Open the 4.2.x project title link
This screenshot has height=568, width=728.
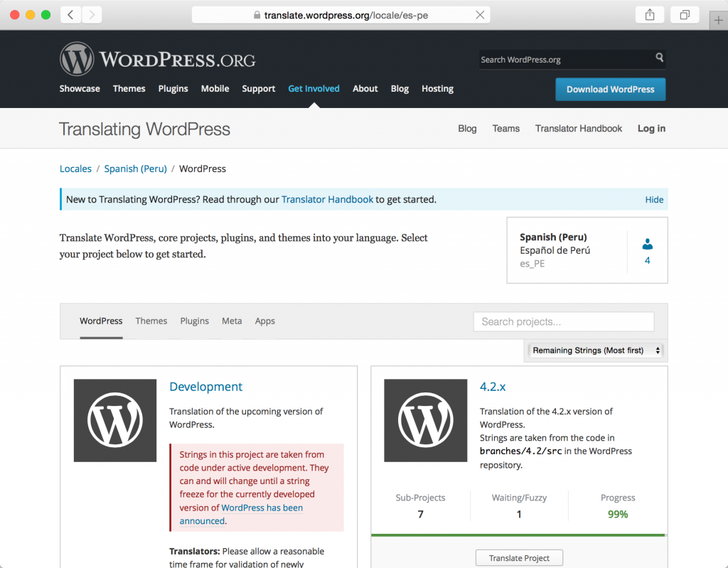click(493, 387)
